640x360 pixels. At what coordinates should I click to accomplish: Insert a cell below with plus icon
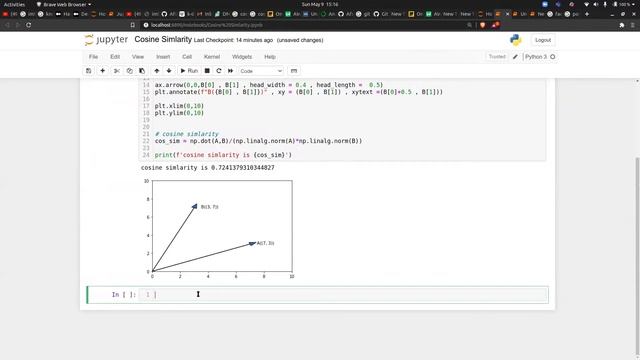click(x=102, y=71)
